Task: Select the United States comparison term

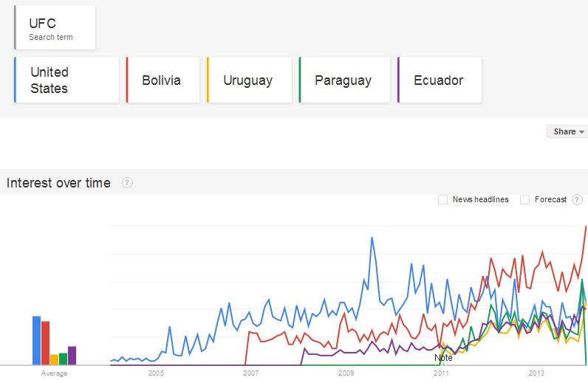Action: tap(66, 80)
